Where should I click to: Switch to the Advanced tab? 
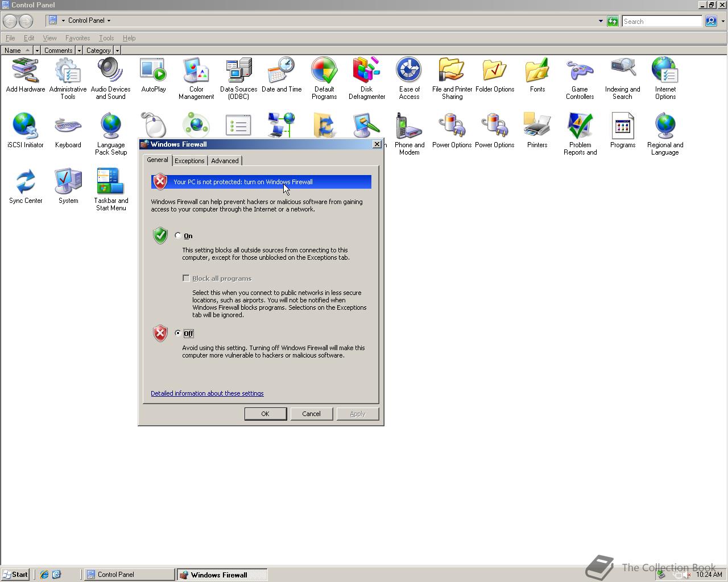pos(225,161)
